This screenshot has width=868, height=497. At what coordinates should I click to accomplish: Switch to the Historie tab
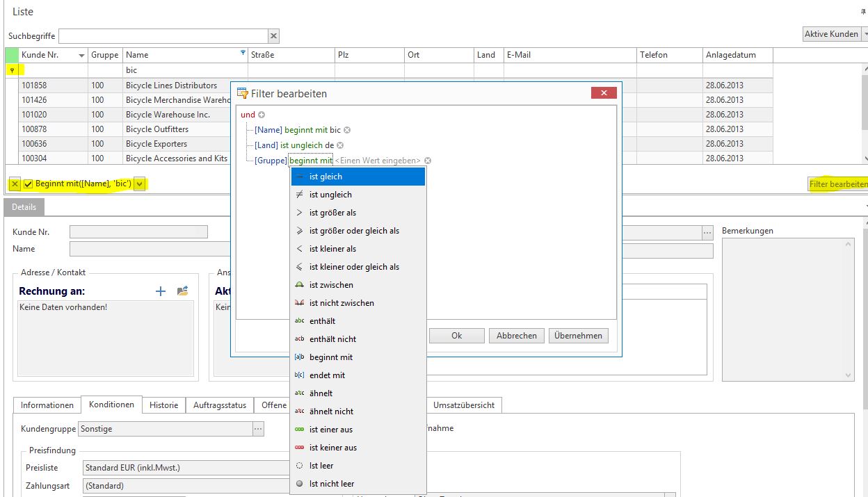[164, 405]
